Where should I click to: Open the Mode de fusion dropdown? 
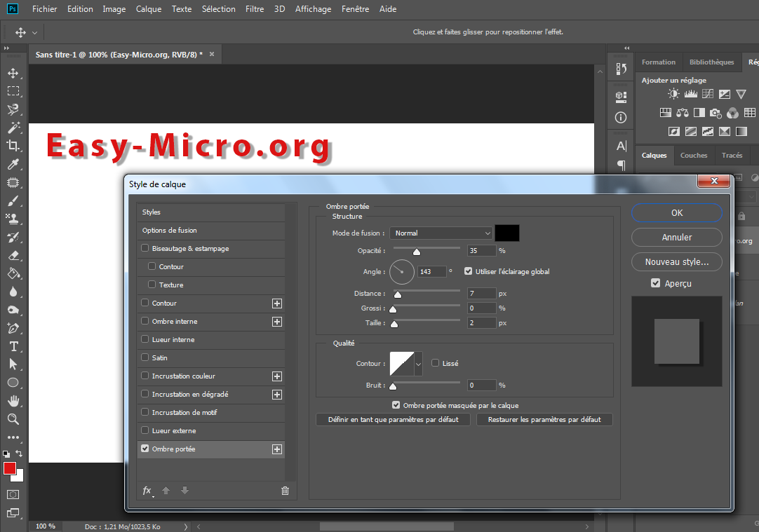(441, 233)
